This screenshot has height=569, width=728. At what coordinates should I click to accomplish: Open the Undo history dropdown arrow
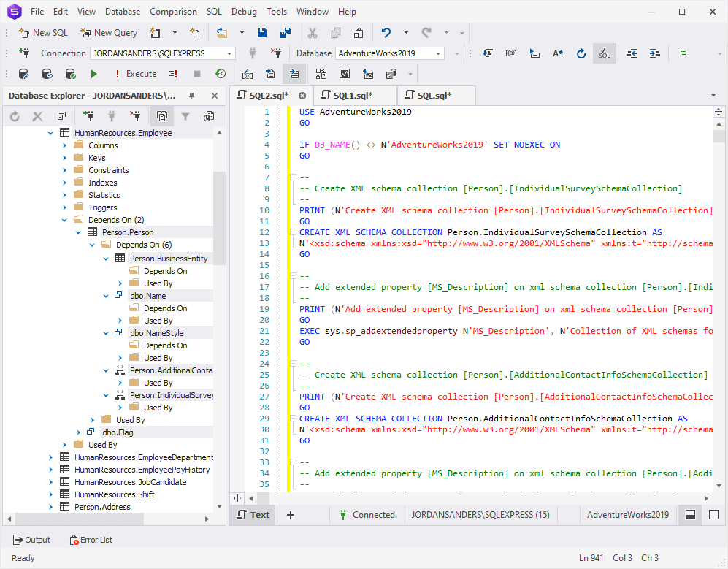click(406, 33)
